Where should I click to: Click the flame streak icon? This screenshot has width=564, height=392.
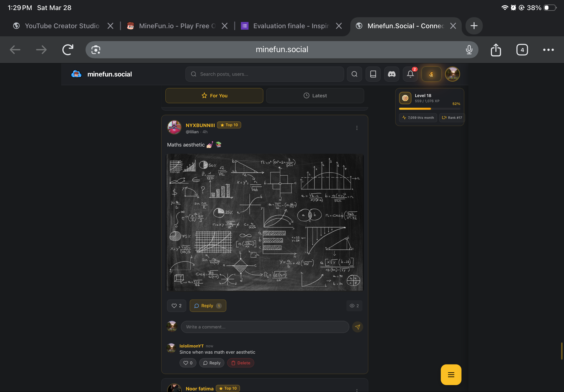431,74
